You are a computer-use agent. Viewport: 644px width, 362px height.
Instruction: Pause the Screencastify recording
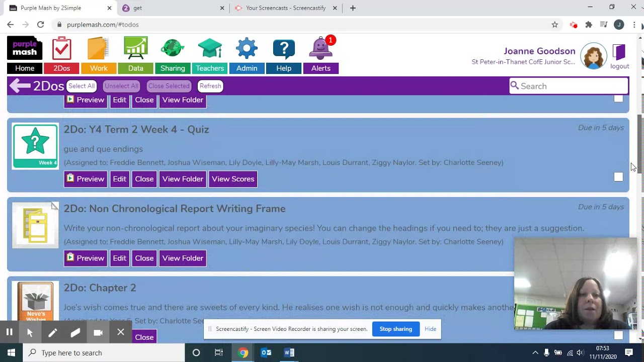click(x=9, y=332)
